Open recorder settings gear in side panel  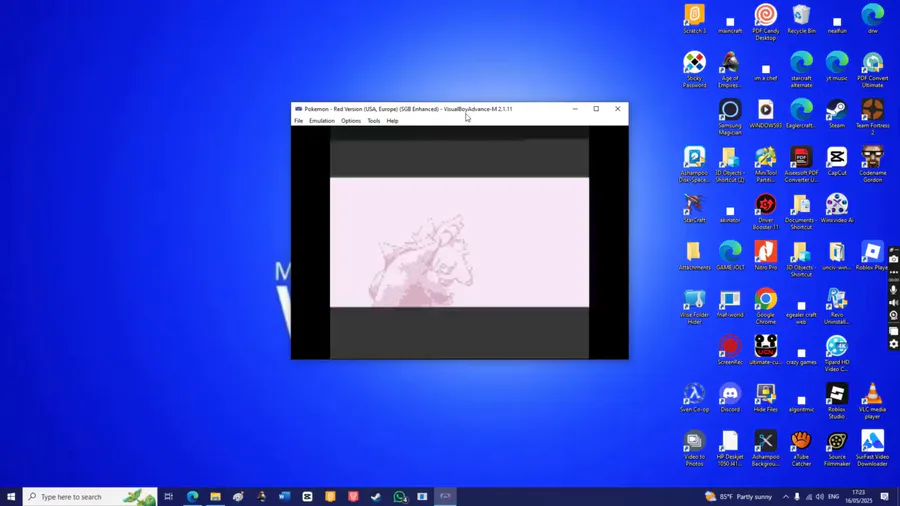[x=894, y=344]
